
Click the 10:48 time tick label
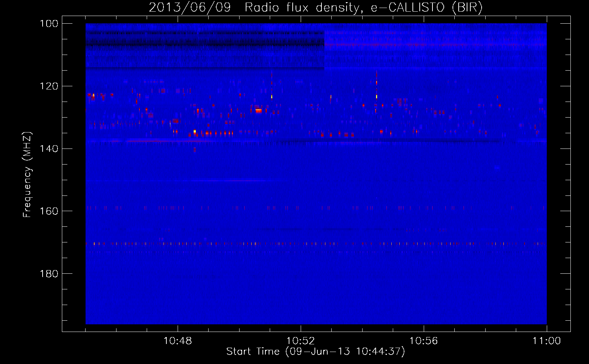coord(178,341)
